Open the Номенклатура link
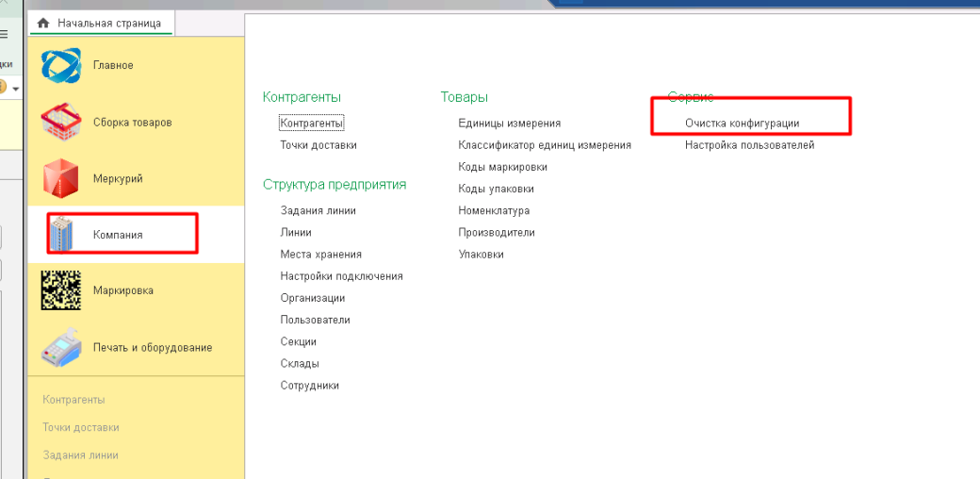 [x=494, y=210]
